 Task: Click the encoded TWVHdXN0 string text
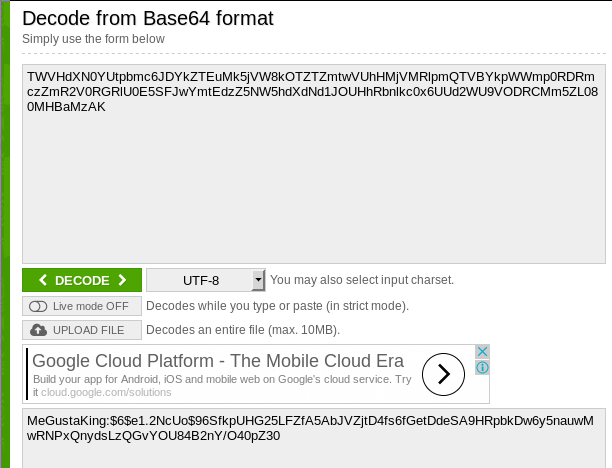pos(312,92)
